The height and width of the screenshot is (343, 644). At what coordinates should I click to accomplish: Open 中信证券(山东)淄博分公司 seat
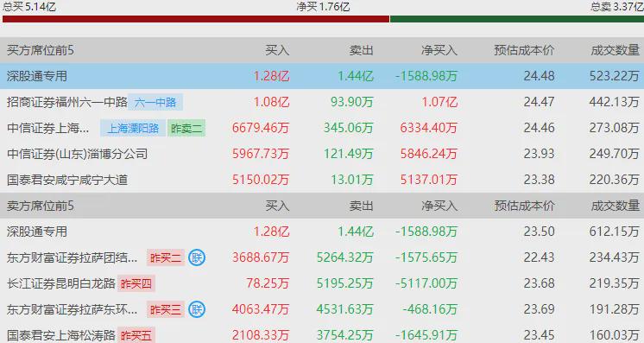tap(77, 154)
